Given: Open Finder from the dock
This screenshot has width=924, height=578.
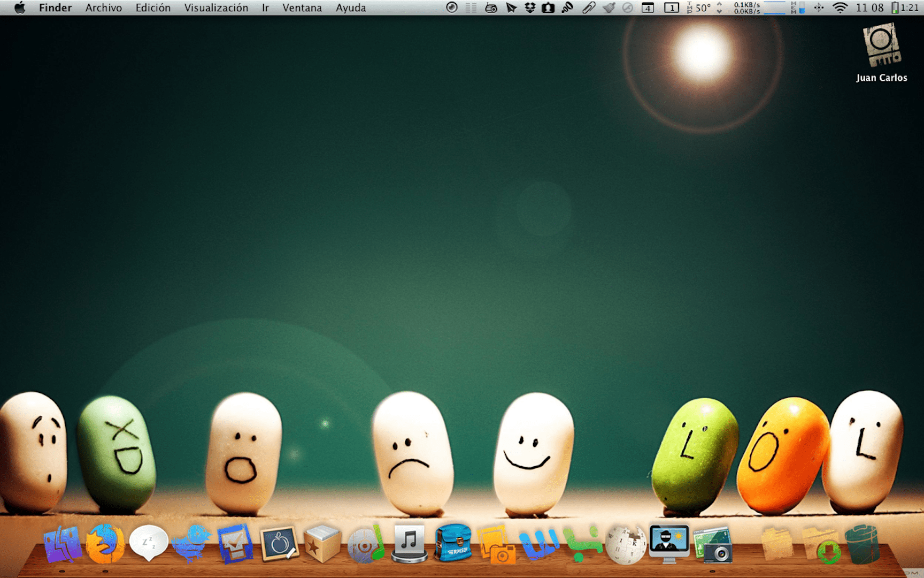Looking at the screenshot, I should (x=63, y=544).
